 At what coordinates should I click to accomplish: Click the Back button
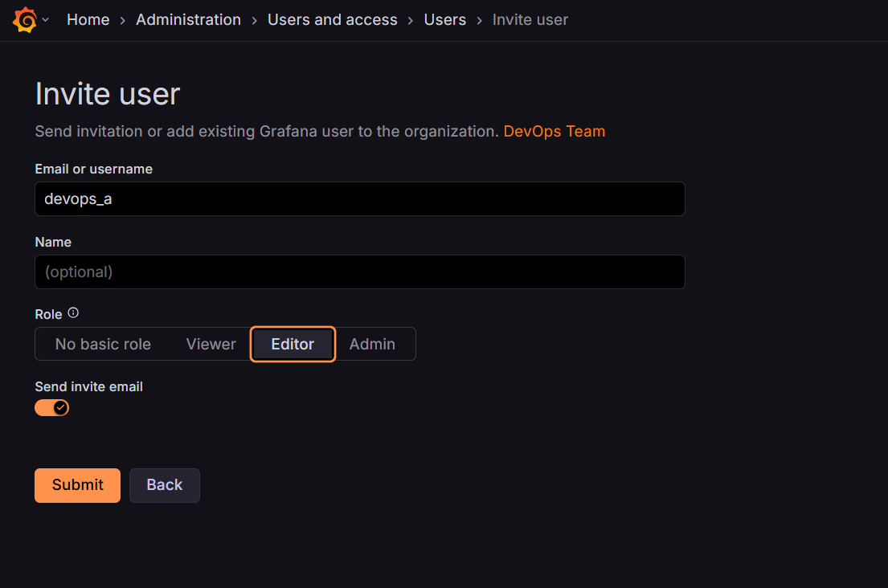(x=164, y=485)
